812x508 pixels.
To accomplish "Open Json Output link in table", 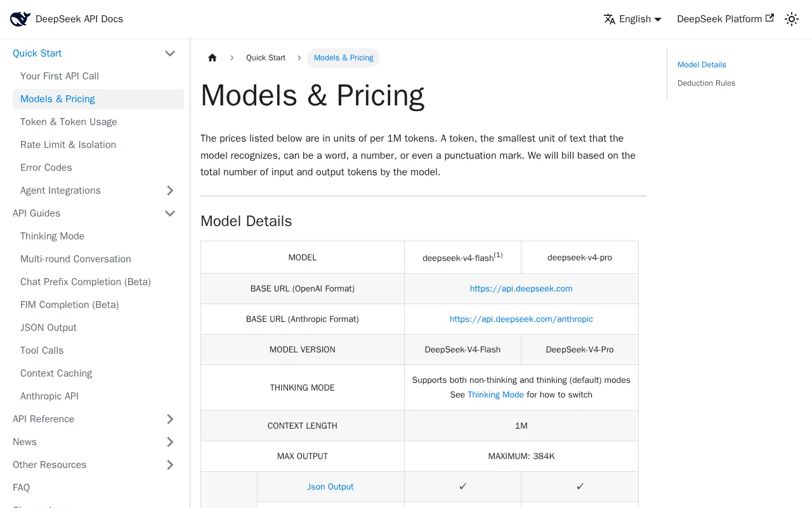I will [x=331, y=486].
